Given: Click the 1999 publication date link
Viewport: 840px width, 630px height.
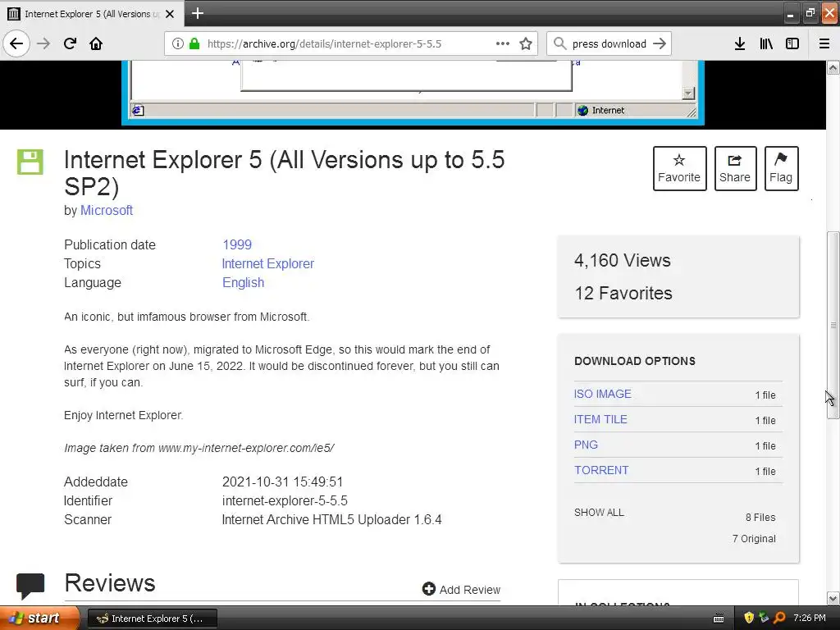Looking at the screenshot, I should [x=237, y=244].
